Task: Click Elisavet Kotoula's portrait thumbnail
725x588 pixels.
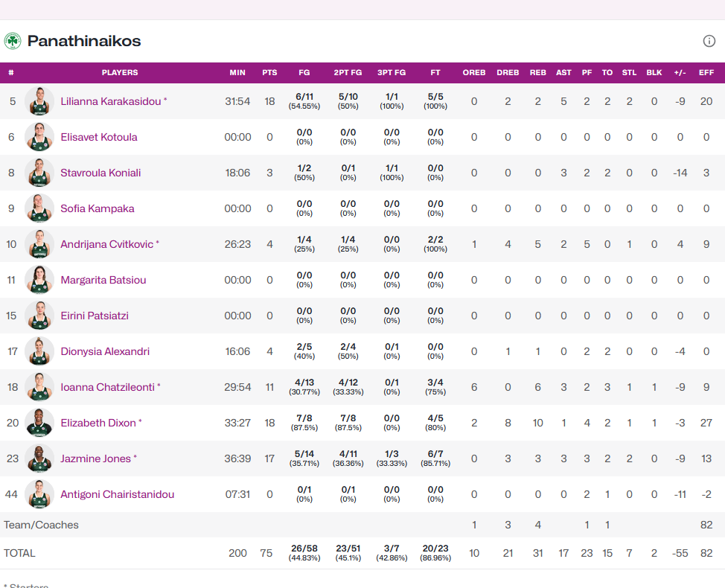Action: (x=39, y=137)
